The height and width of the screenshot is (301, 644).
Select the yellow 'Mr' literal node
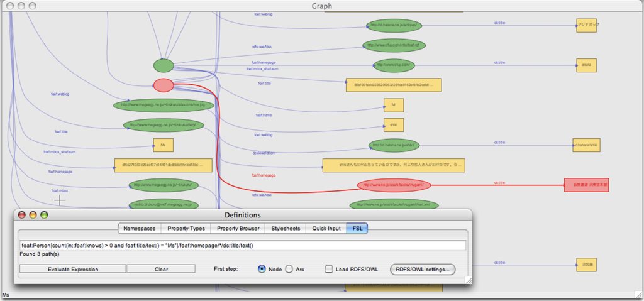(393, 105)
